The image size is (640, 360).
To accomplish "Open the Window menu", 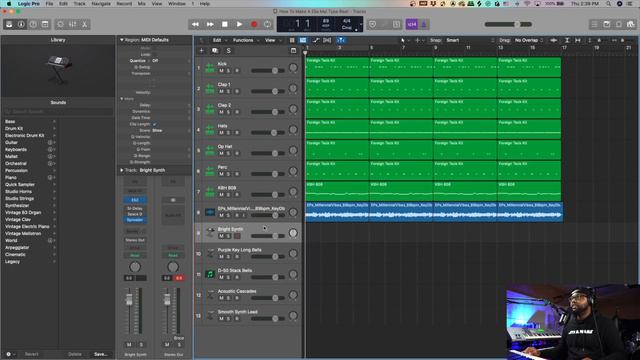I will pos(177,4).
